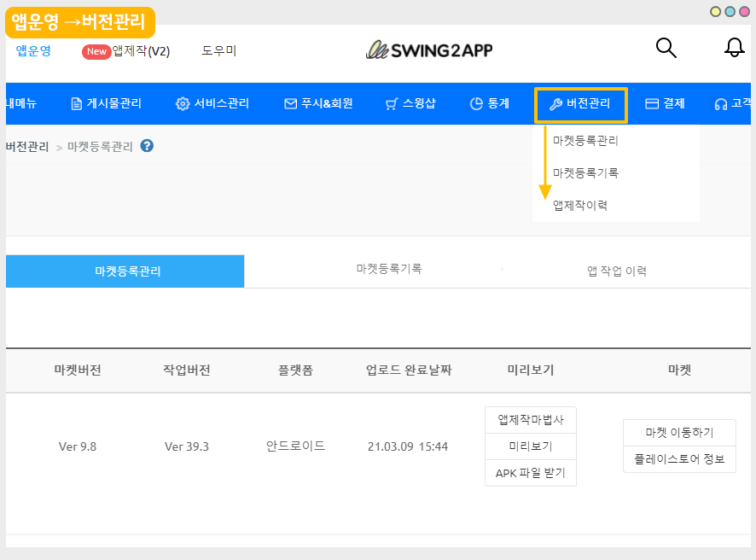756x560 pixels.
Task: Open the 결제 menu
Action: 665,104
